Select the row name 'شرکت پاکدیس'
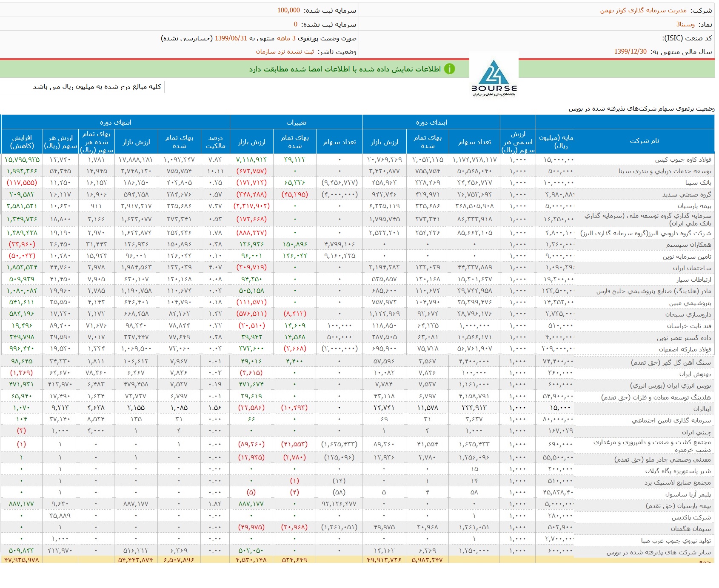The width and height of the screenshot is (719, 588). click(x=691, y=518)
